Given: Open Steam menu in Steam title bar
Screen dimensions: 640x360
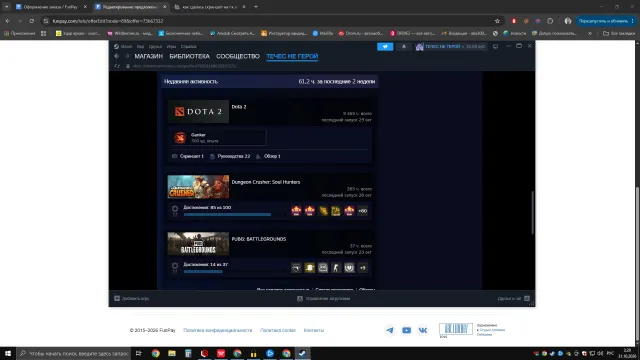Looking at the screenshot, I should click(123, 47).
